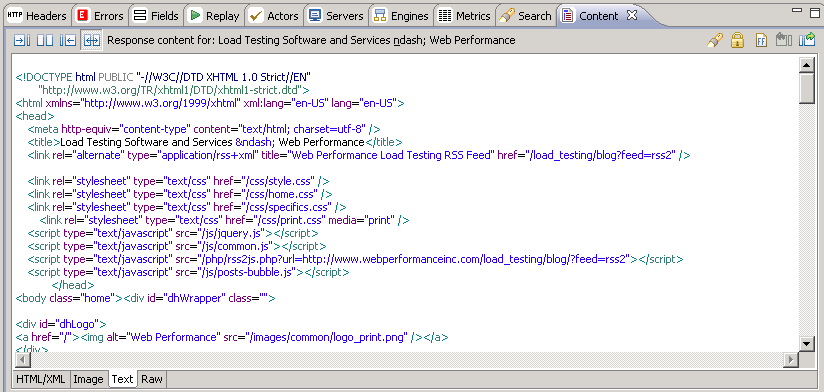Image resolution: width=824 pixels, height=392 pixels.
Task: Click the horizontal scrollbar left arrow
Action: (23, 359)
